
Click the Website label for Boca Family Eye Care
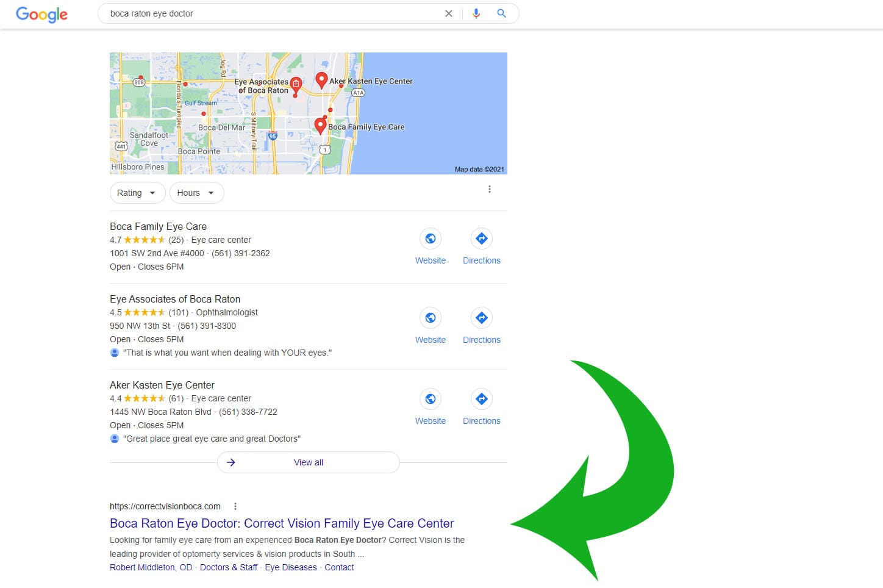431,260
